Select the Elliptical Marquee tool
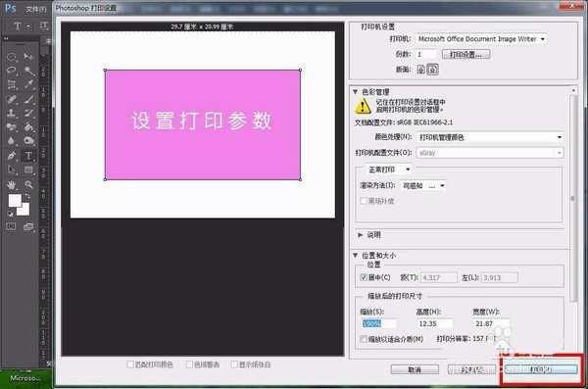The width and height of the screenshot is (588, 389). click(12, 57)
